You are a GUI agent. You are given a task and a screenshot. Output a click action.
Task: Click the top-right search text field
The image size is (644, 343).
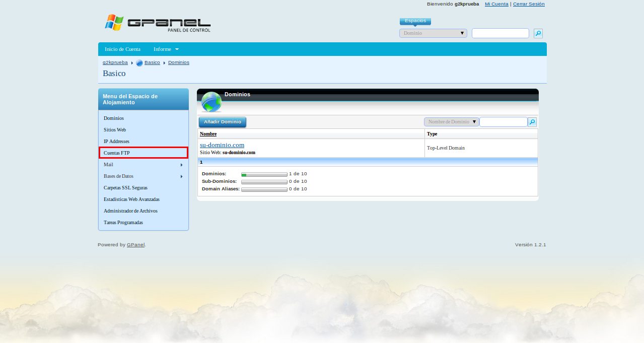pyautogui.click(x=500, y=33)
